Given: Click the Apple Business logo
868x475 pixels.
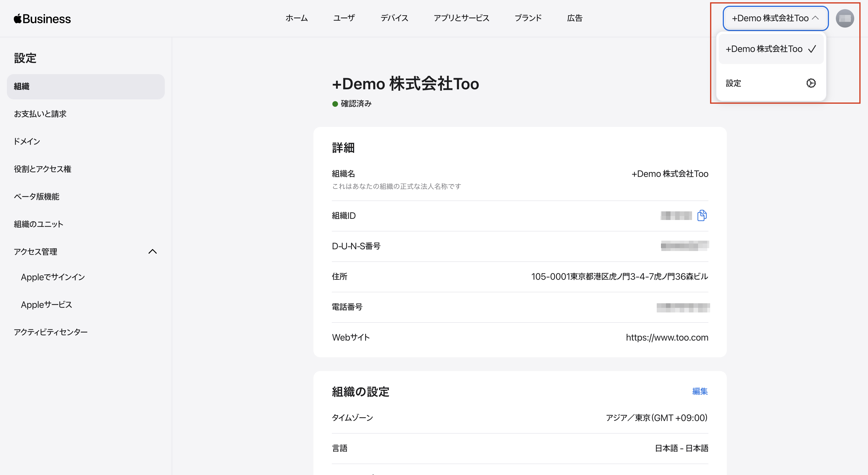Looking at the screenshot, I should click(x=42, y=19).
